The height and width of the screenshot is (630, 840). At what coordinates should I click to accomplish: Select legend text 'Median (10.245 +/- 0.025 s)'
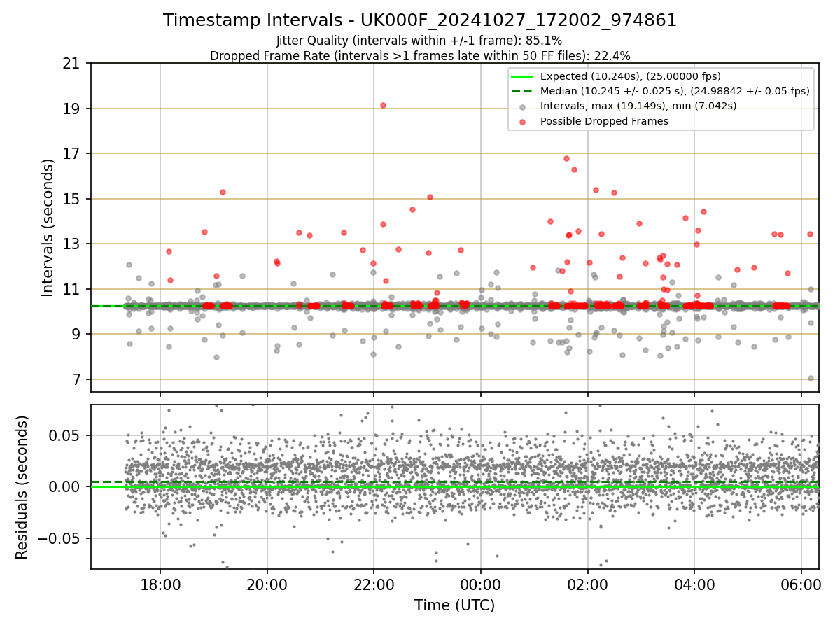615,91
